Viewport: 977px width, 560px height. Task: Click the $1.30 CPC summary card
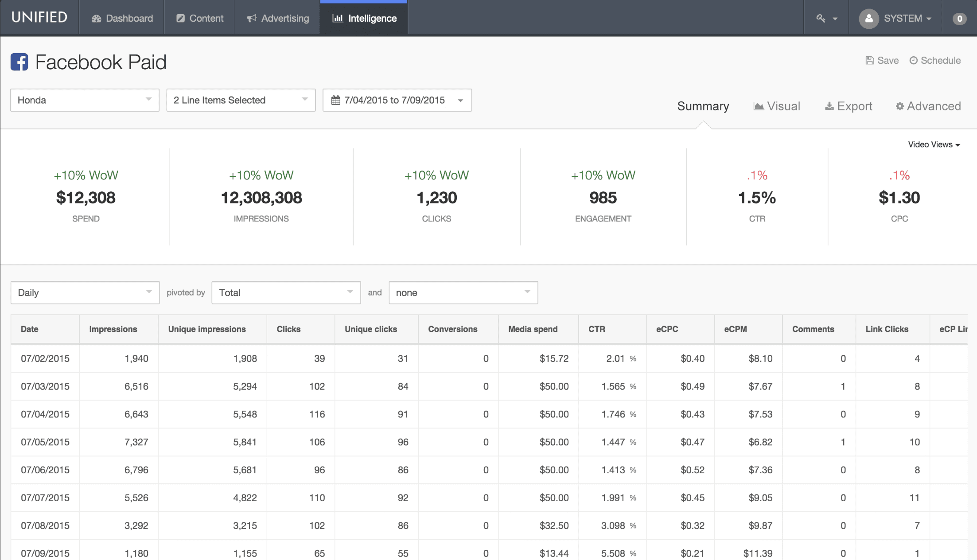(x=899, y=197)
